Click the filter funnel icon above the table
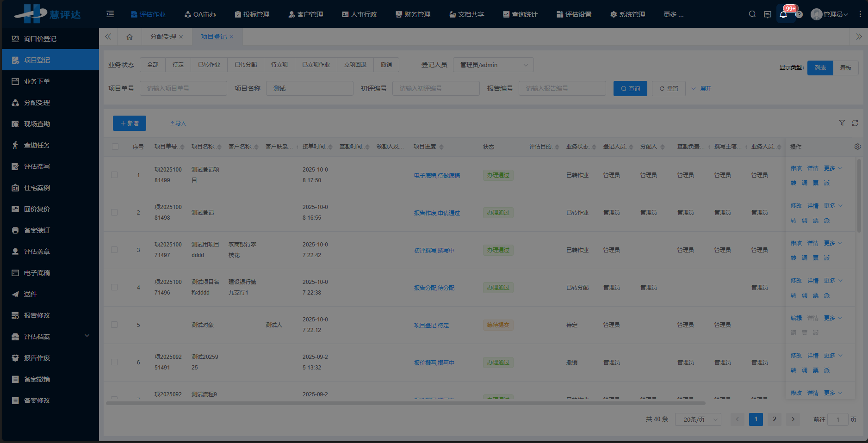Image resolution: width=868 pixels, height=443 pixels. (x=842, y=123)
